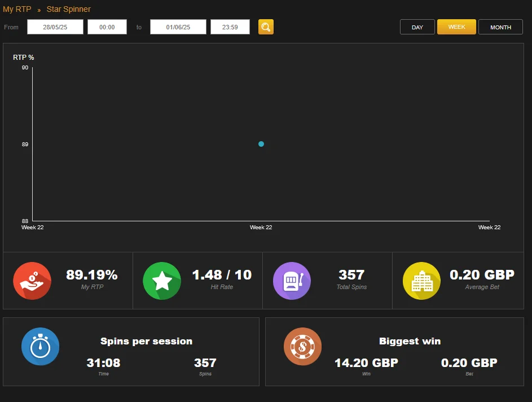Click the Spins per session heading
This screenshot has height=402, width=532.
tap(146, 341)
